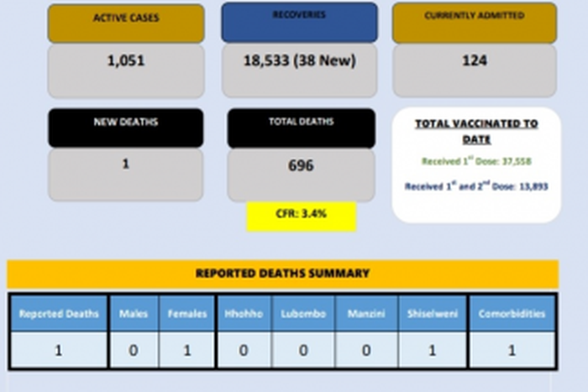Click the Reported Deaths column header
588x392 pixels.
click(59, 314)
